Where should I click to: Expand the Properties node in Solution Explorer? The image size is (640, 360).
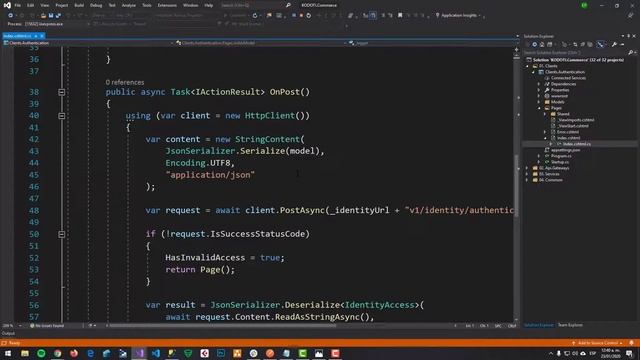coord(539,90)
